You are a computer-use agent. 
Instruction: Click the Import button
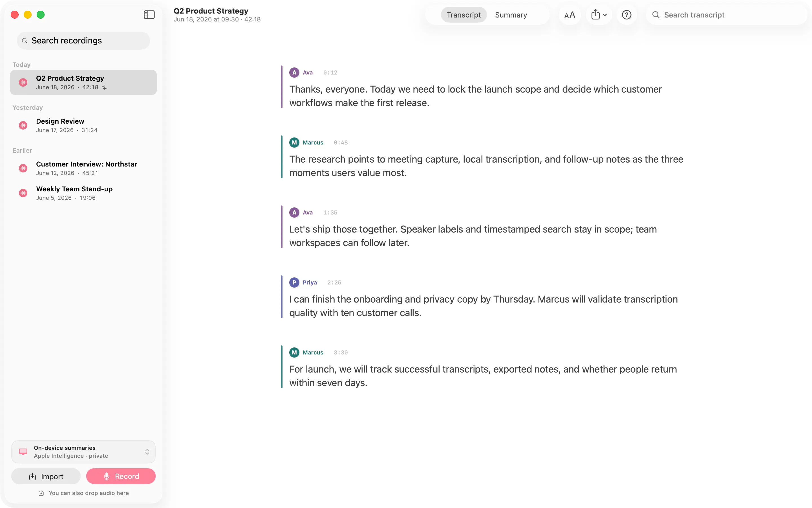[x=46, y=476]
